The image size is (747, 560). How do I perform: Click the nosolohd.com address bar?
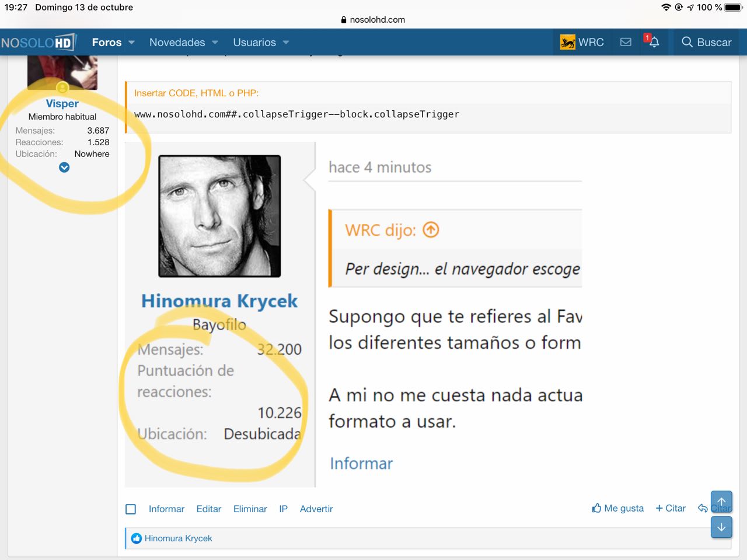[373, 19]
